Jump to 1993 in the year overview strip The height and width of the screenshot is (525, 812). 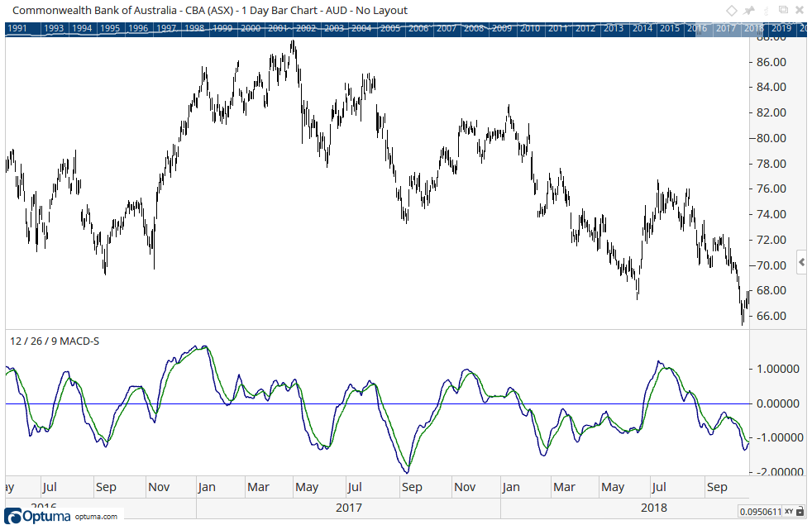[54, 28]
